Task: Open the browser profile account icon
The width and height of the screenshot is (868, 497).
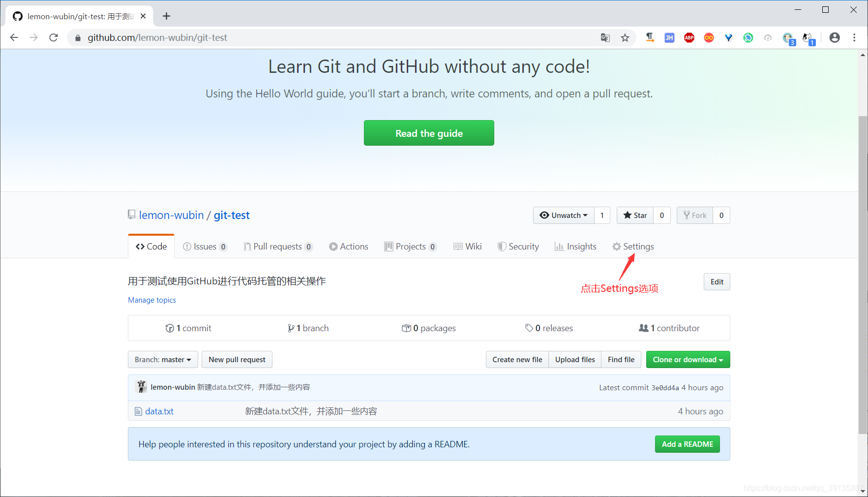Action: (835, 37)
